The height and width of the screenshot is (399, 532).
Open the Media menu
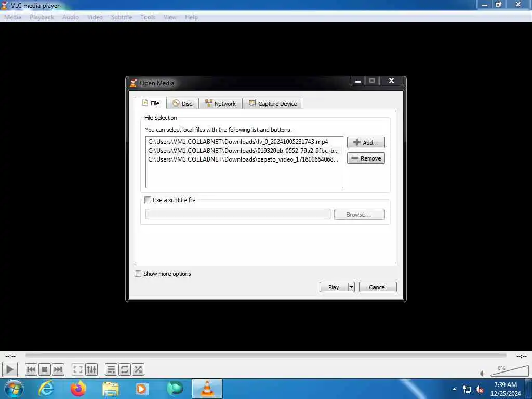(x=13, y=17)
